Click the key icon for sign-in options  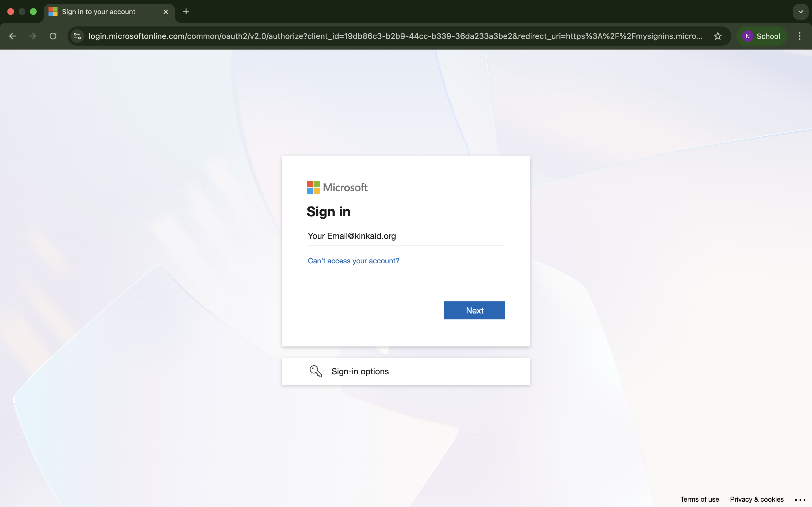coord(315,371)
